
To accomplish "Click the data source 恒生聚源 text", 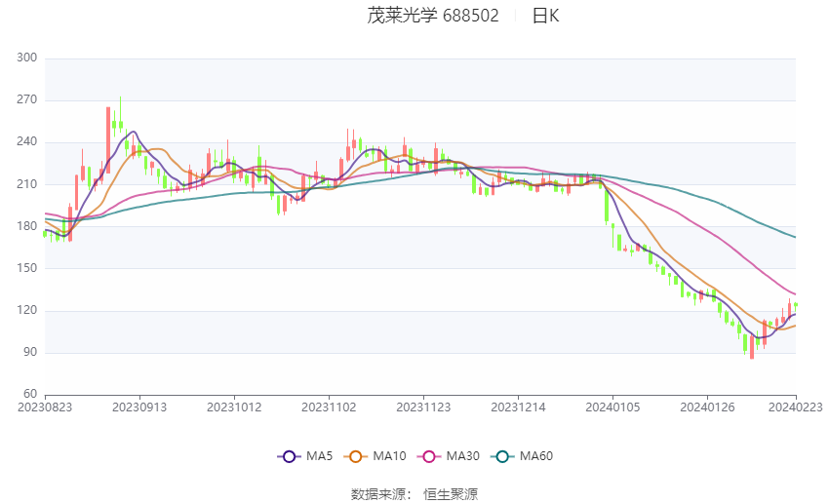I will click(x=451, y=494).
